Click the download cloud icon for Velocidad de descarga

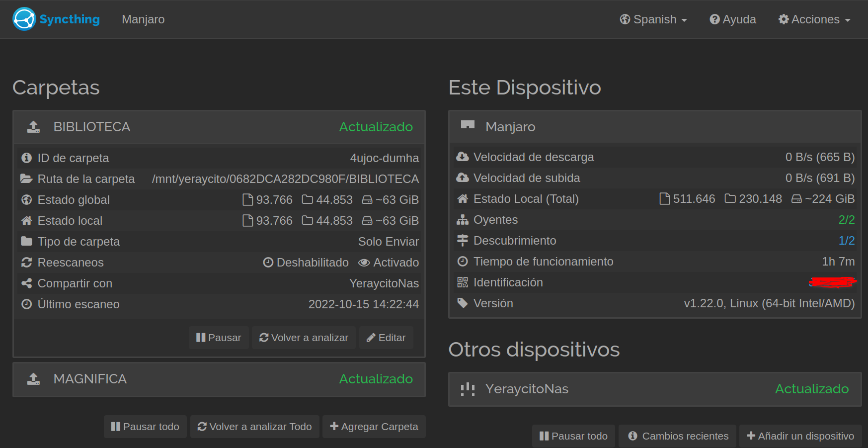(x=463, y=157)
